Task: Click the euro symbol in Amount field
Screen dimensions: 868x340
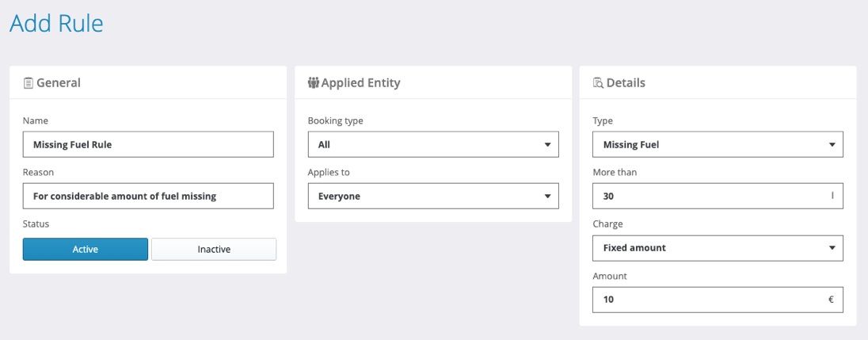Action: click(831, 300)
